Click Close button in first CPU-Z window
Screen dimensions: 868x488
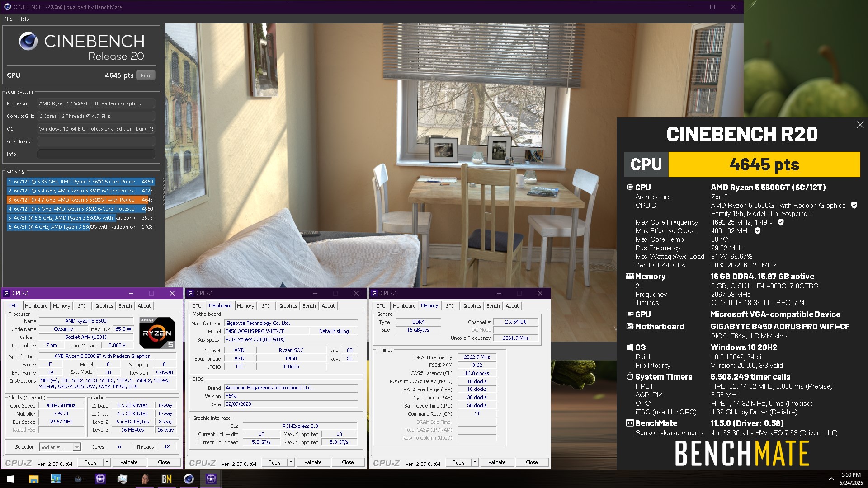164,462
